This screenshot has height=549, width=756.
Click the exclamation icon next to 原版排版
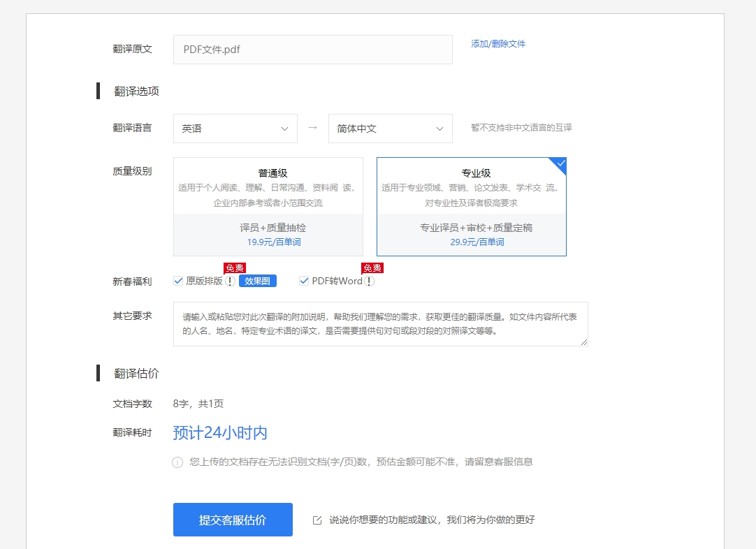point(231,281)
